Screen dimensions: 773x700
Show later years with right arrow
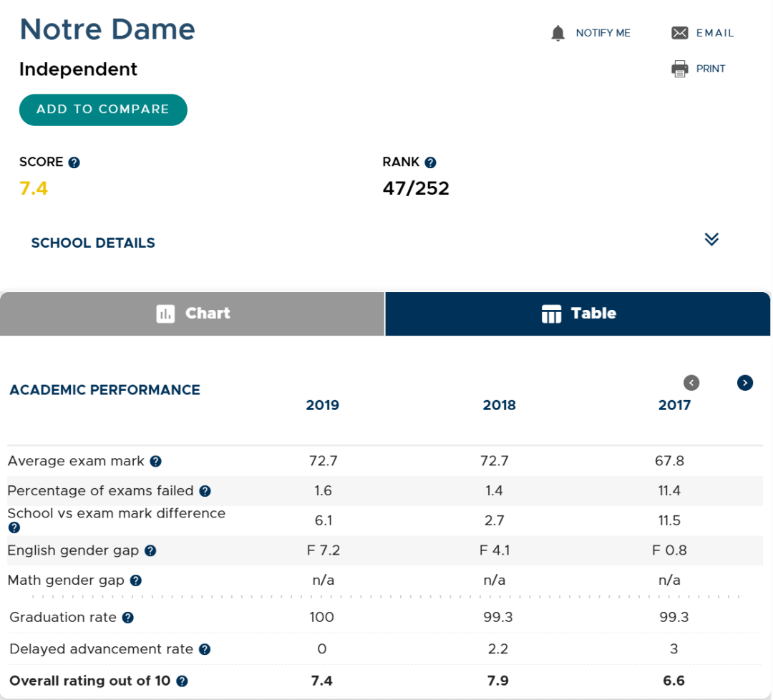(x=745, y=382)
